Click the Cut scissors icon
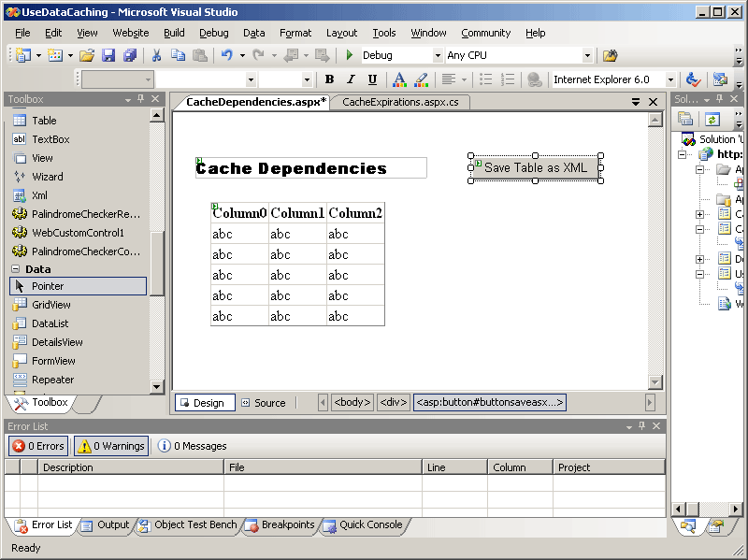 click(x=157, y=56)
